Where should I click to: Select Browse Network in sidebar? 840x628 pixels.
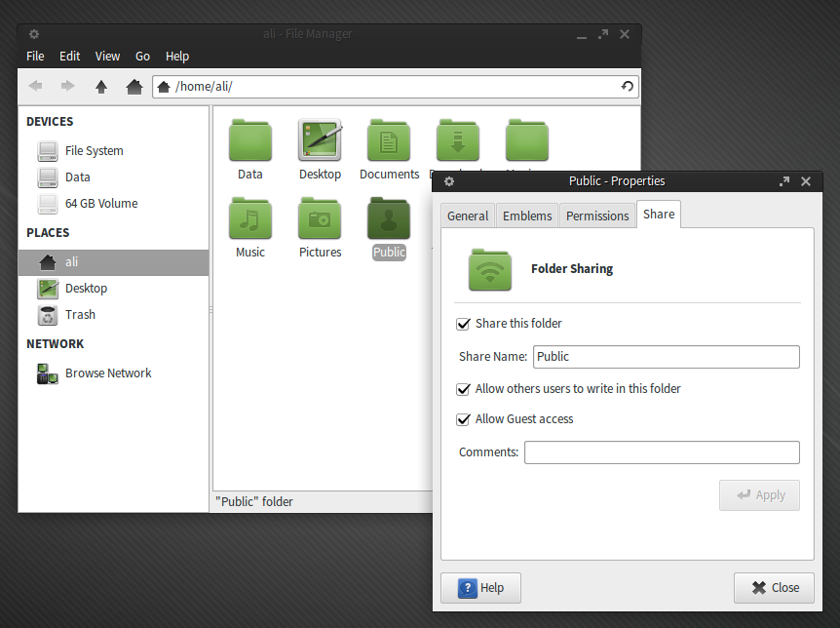coord(107,373)
